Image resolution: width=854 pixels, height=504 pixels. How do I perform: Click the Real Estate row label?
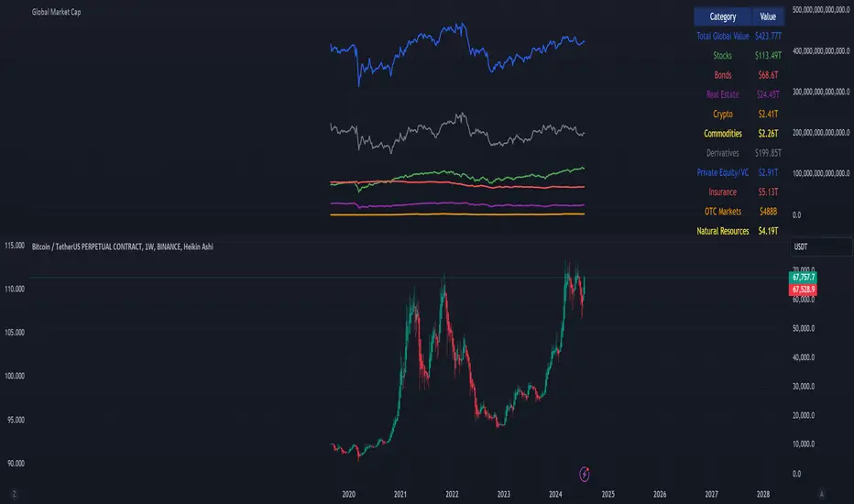pyautogui.click(x=723, y=93)
